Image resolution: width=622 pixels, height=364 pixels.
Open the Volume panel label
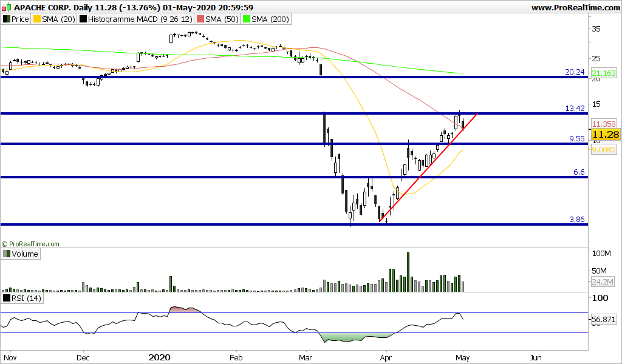click(21, 254)
